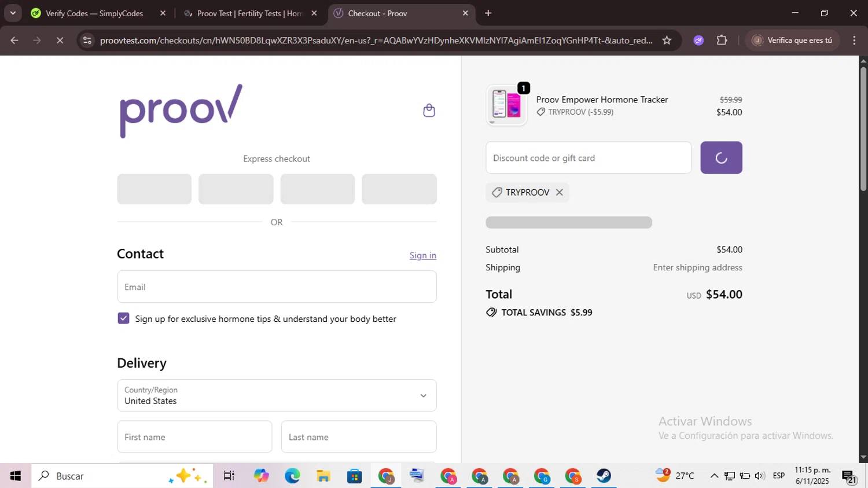The width and height of the screenshot is (868, 488).
Task: Open Microsoft Store from the taskbar
Action: (x=355, y=476)
